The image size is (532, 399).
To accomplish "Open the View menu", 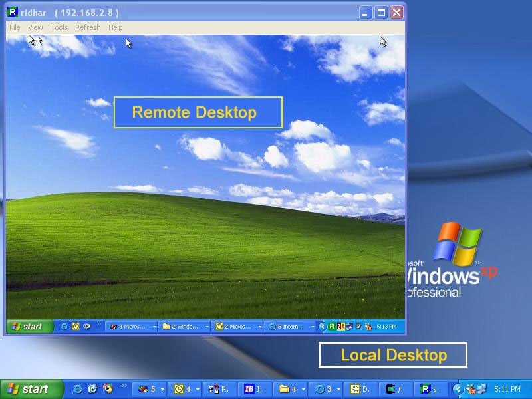I will coord(35,27).
